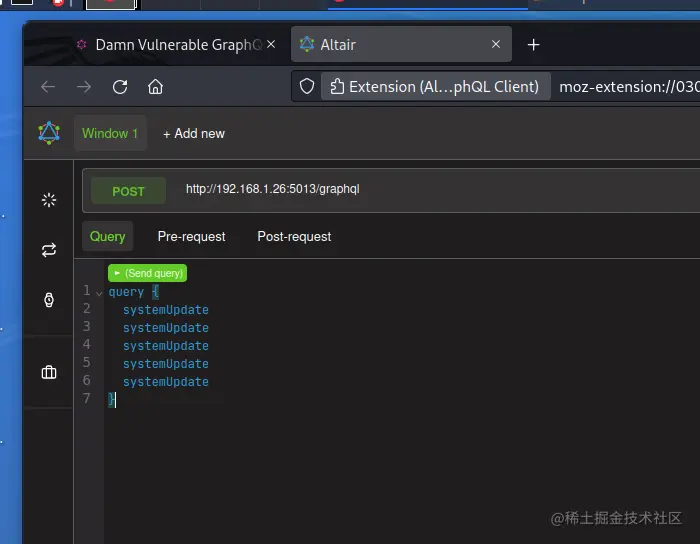The height and width of the screenshot is (544, 700).
Task: Open the Query tab
Action: pos(108,236)
